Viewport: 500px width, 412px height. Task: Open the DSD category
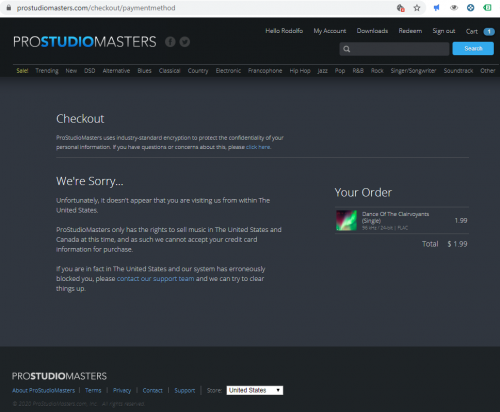(90, 71)
